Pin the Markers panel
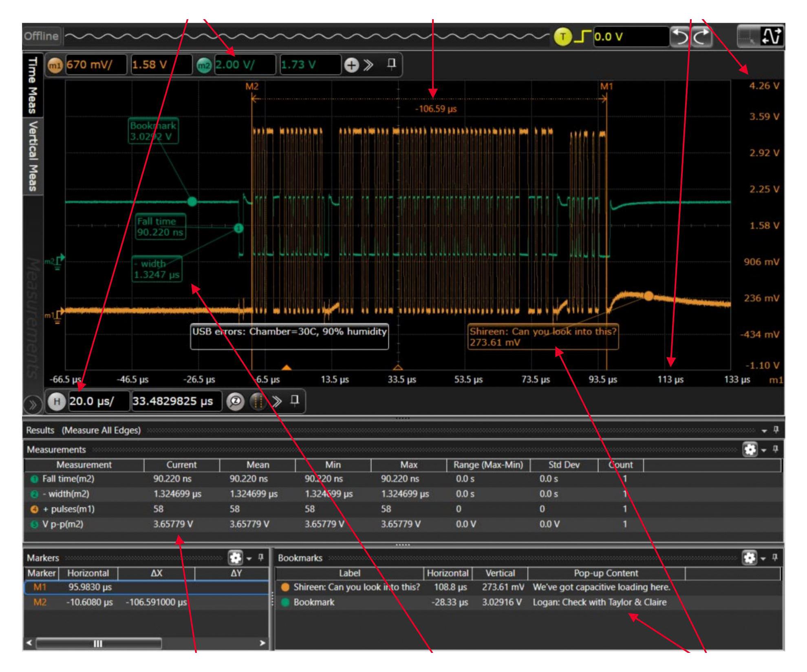Image resolution: width=807 pixels, height=672 pixels. 261,557
